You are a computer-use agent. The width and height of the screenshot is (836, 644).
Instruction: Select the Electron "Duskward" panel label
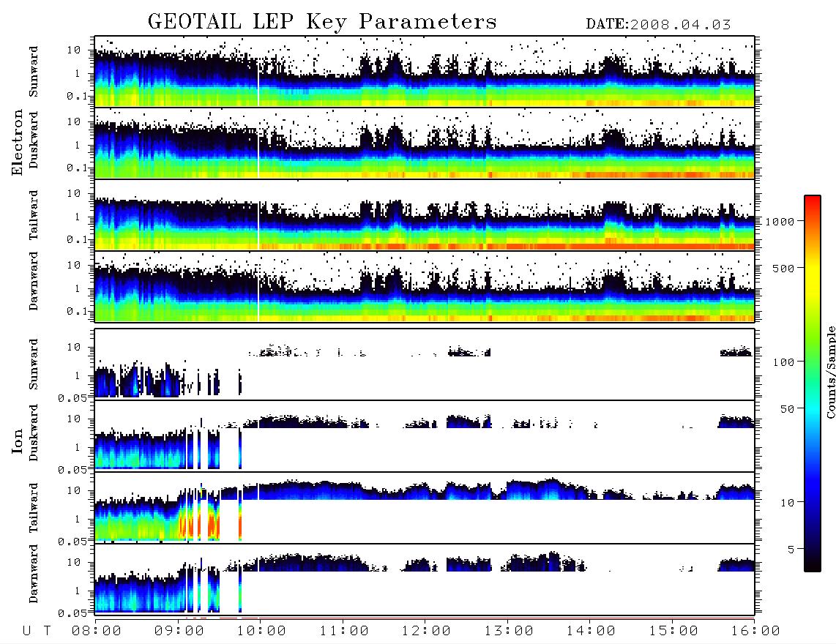34,140
